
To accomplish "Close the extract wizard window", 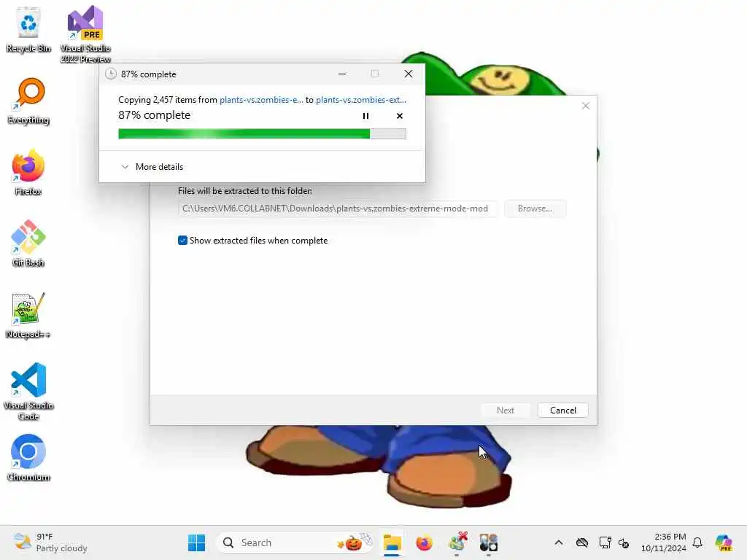I will click(586, 106).
